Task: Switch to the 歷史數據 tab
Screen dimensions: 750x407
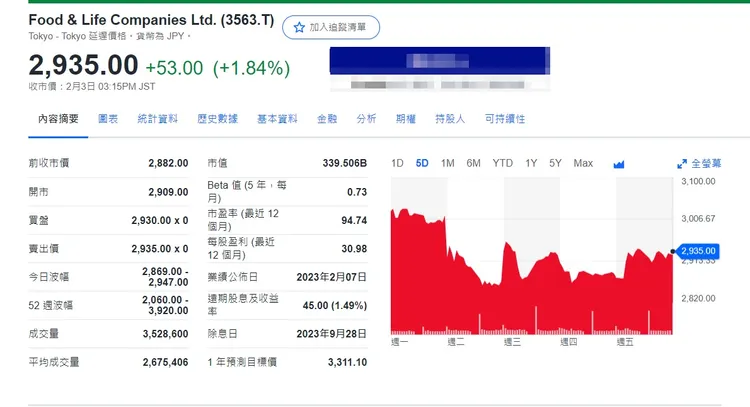Action: pyautogui.click(x=218, y=119)
